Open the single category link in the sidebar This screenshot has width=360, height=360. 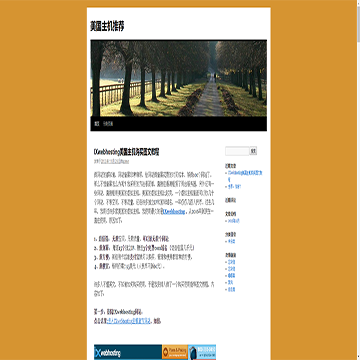pos(231,241)
